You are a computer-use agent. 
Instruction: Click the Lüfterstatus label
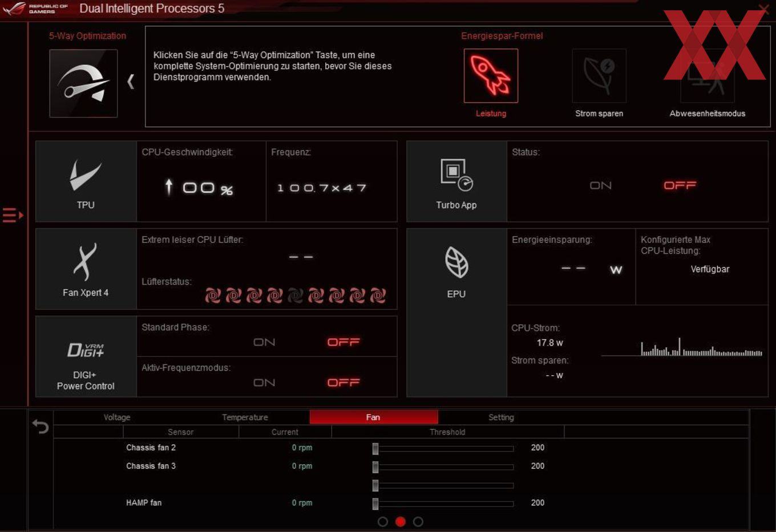click(x=167, y=282)
